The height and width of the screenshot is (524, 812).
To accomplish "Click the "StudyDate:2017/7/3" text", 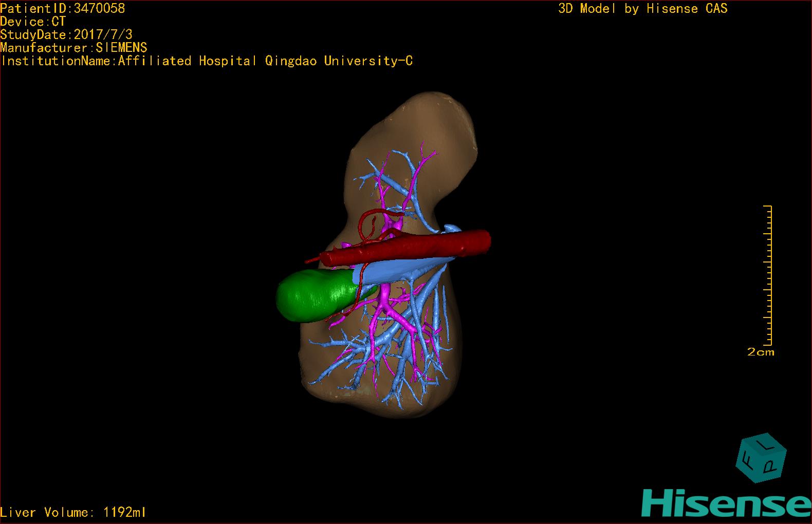I will click(66, 35).
